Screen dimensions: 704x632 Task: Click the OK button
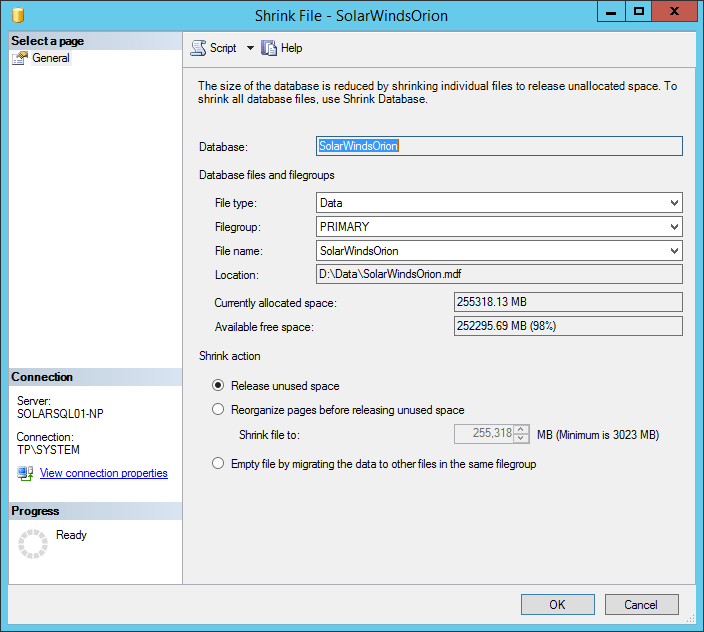(558, 605)
